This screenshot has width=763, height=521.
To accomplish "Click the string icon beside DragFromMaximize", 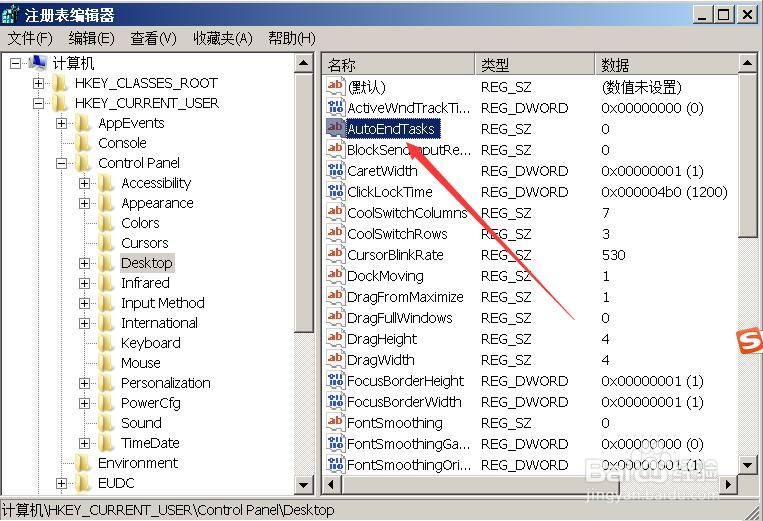I will 335,296.
